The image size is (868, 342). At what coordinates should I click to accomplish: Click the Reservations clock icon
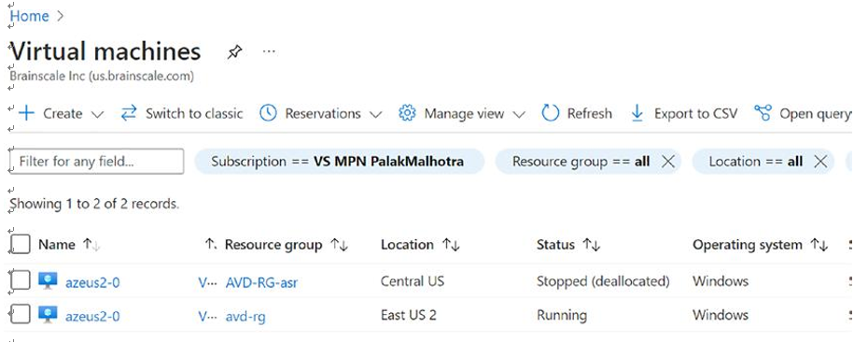268,113
